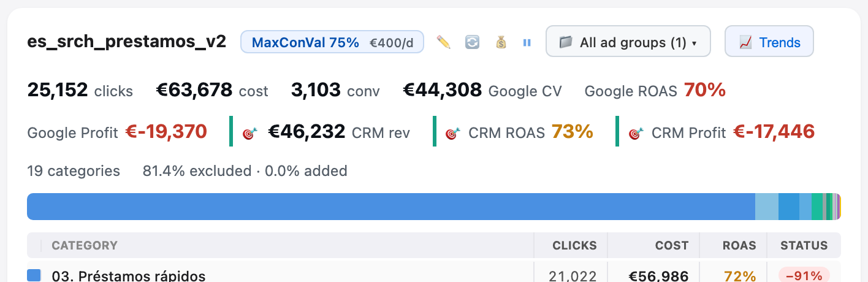
Task: Click the target icon beside CRM ROAS
Action: point(452,132)
